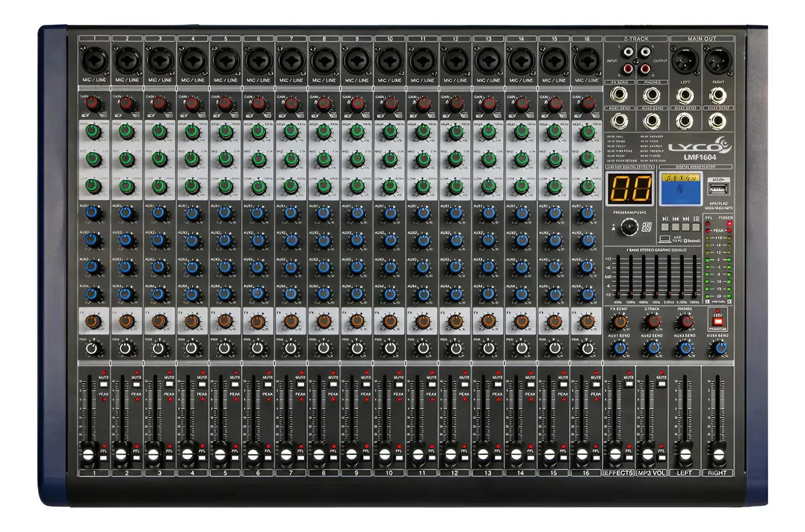Screen dimensions: 805x532
Task: Click the 2-TRACK white RCA output jack
Action: click(x=645, y=51)
